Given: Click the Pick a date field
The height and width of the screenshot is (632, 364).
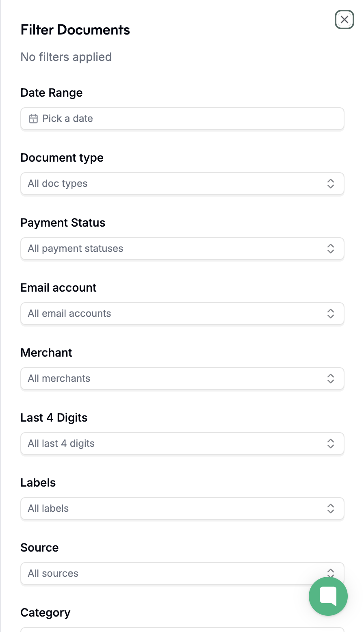Looking at the screenshot, I should [182, 119].
